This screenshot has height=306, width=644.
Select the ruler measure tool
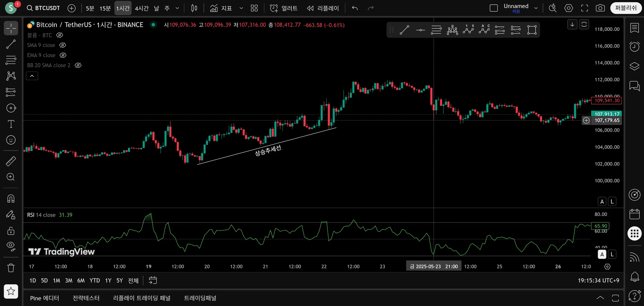[x=11, y=161]
